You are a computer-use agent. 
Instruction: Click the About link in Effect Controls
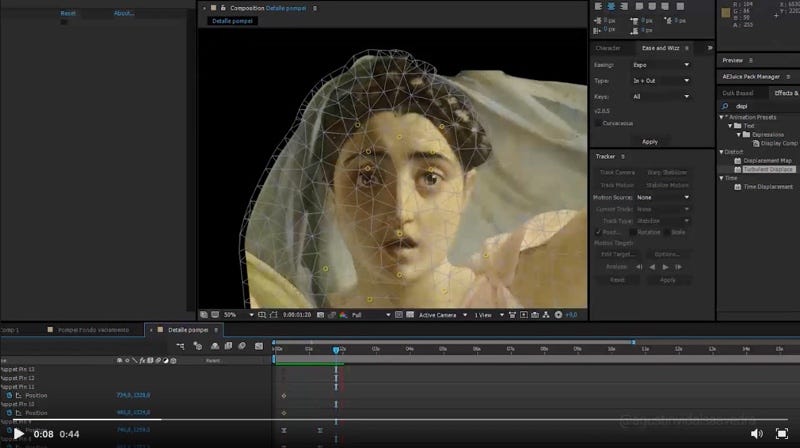pyautogui.click(x=124, y=13)
